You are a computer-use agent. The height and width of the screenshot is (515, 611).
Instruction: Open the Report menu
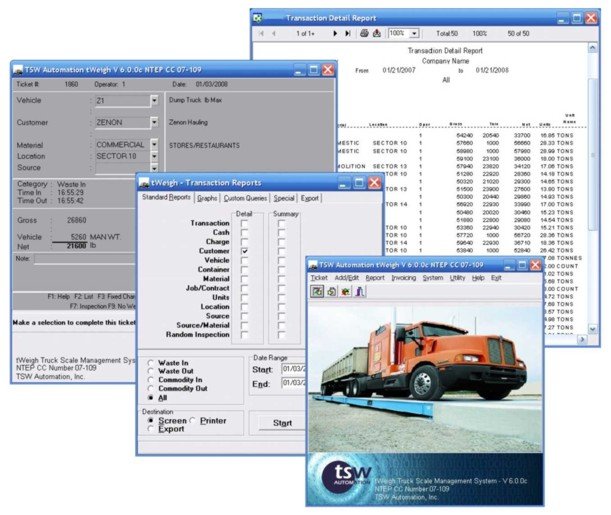[375, 278]
